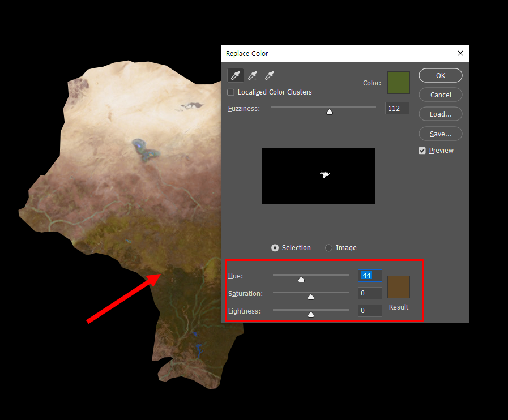Click the Lightness value field
This screenshot has width=508, height=420.
pos(370,311)
